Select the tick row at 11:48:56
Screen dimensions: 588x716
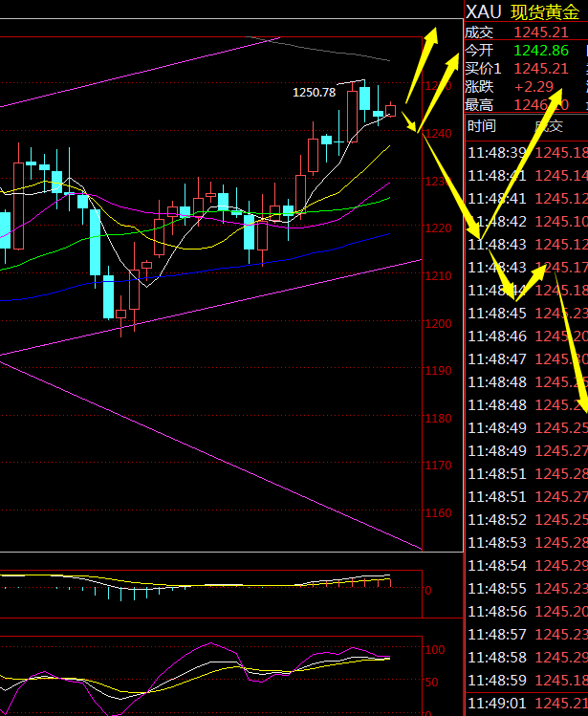point(527,612)
